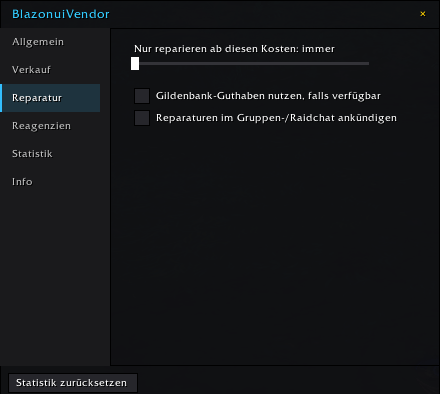Click the far right end of the repair cost slider

[367, 63]
